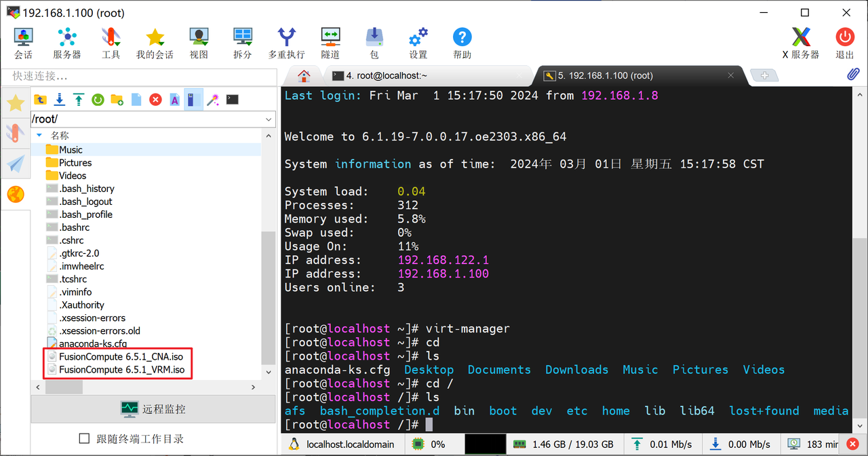Click the 远程监控 button

coord(153,409)
